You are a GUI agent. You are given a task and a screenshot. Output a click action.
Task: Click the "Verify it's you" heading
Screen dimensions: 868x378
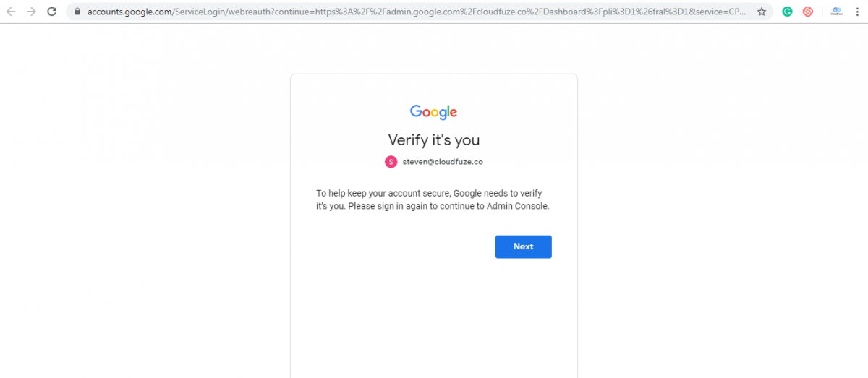tap(433, 139)
